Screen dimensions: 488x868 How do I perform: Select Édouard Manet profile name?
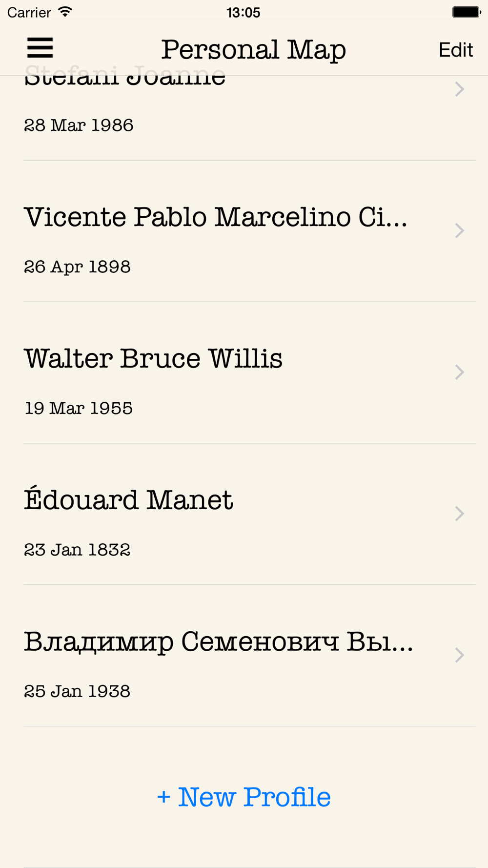point(129,500)
